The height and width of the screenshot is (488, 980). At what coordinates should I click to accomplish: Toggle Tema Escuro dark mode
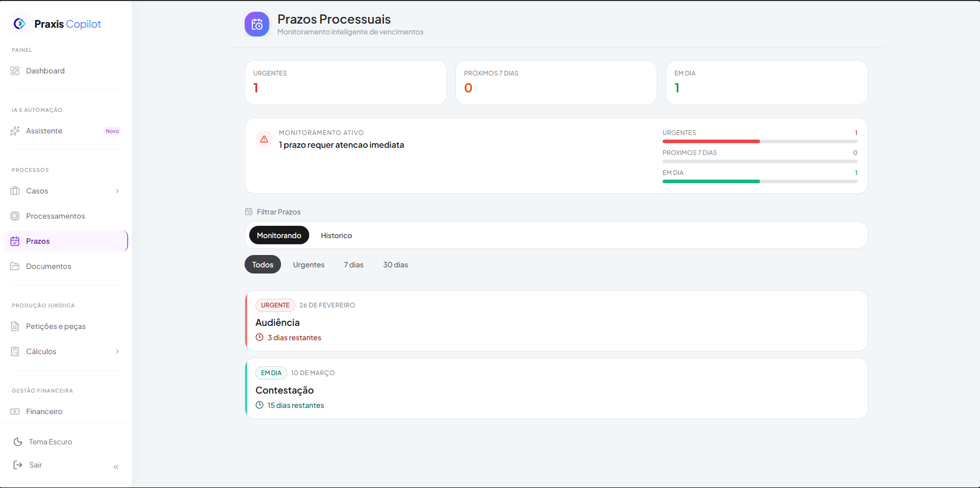point(50,442)
